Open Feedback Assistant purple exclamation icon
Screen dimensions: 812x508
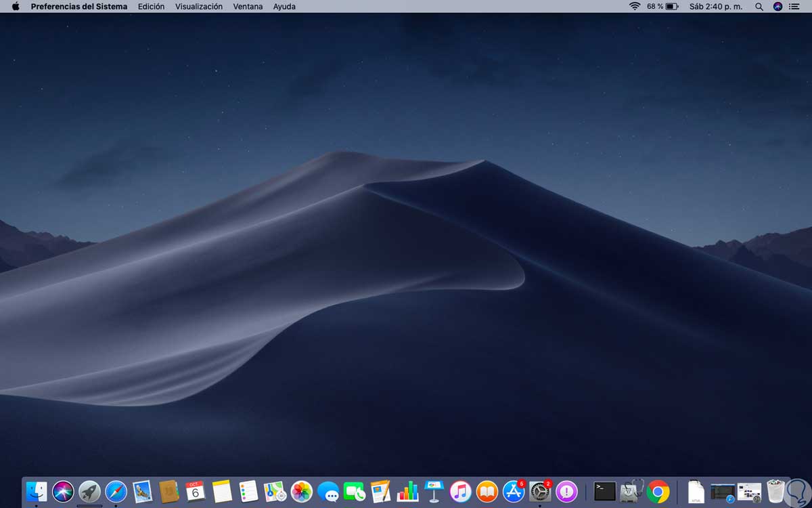[566, 492]
